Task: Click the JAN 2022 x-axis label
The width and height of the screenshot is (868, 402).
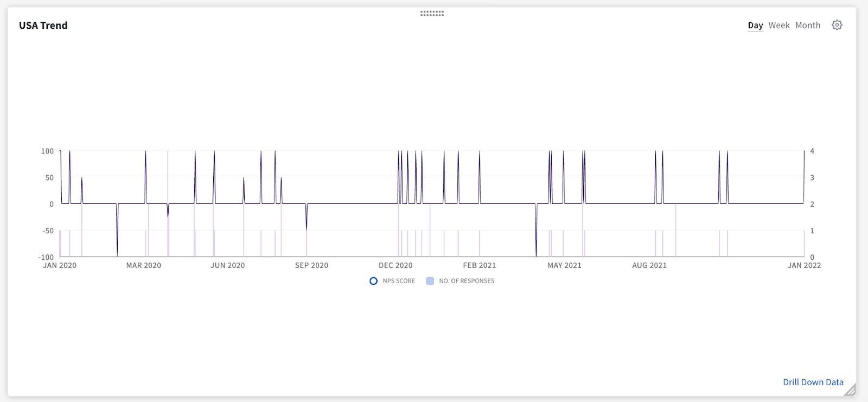Action: [x=804, y=265]
